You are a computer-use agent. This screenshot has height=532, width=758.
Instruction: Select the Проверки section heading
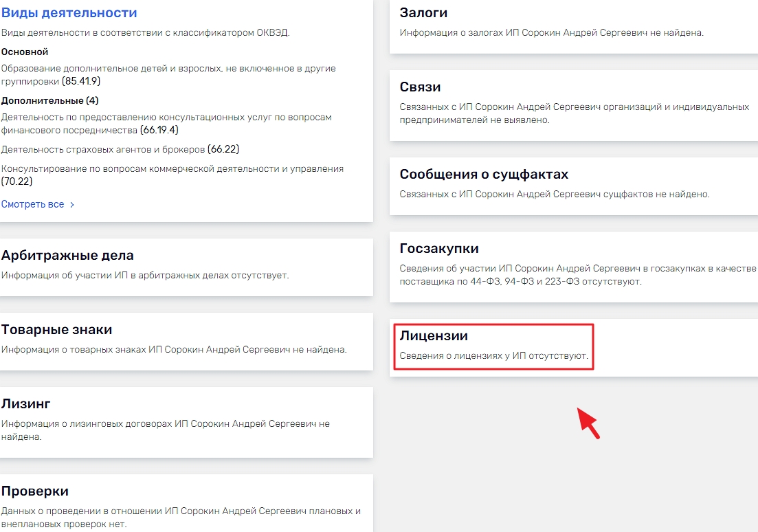pos(35,491)
